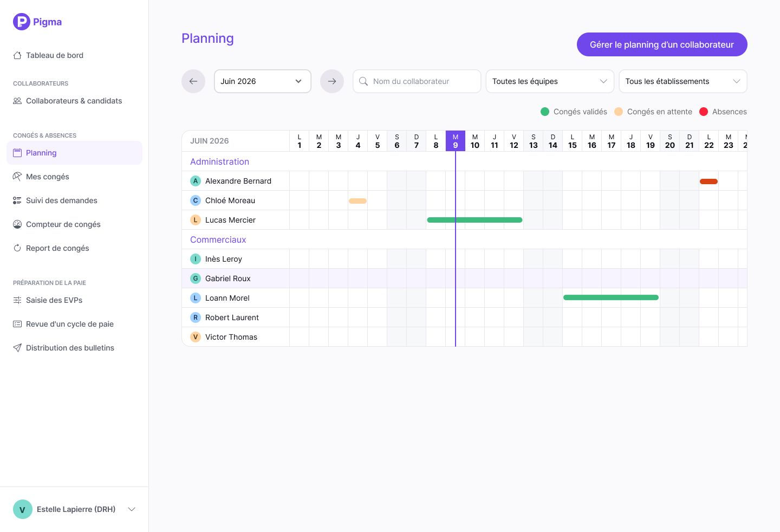Open the Juin 2026 month dropdown
780x532 pixels.
click(x=263, y=81)
